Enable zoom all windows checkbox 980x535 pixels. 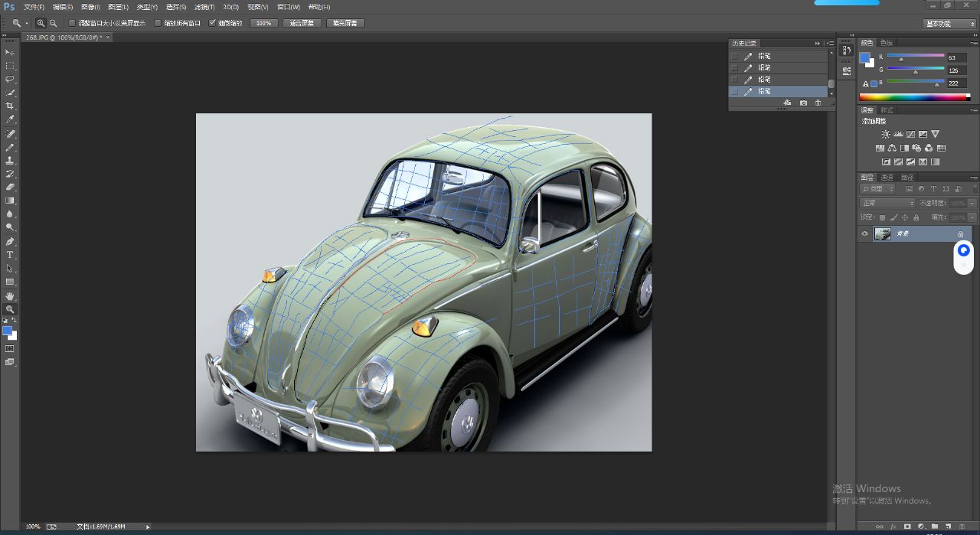pos(158,23)
